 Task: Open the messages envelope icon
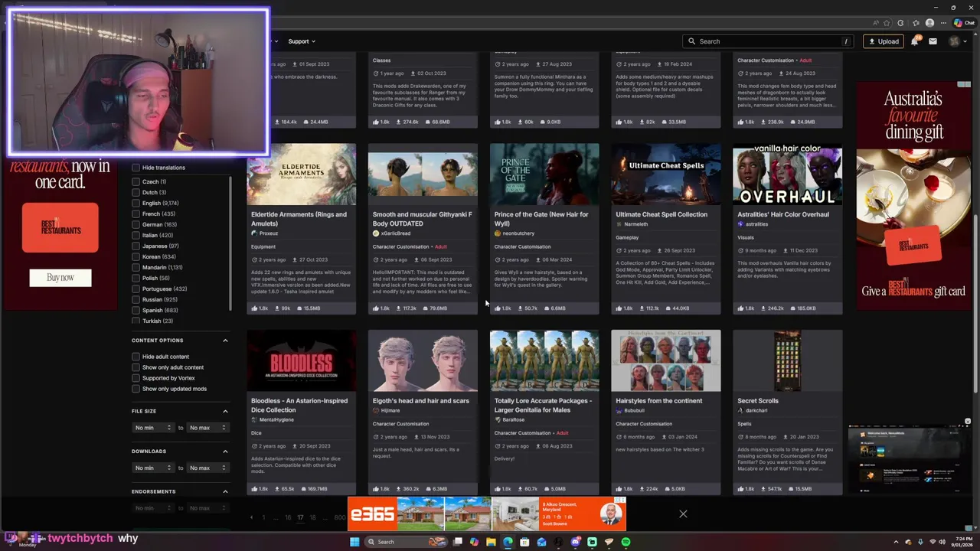tap(933, 41)
